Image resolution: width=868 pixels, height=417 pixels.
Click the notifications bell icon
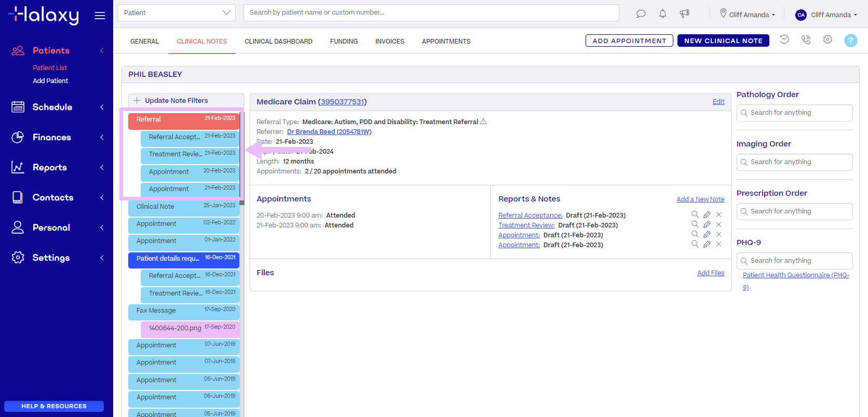point(662,14)
